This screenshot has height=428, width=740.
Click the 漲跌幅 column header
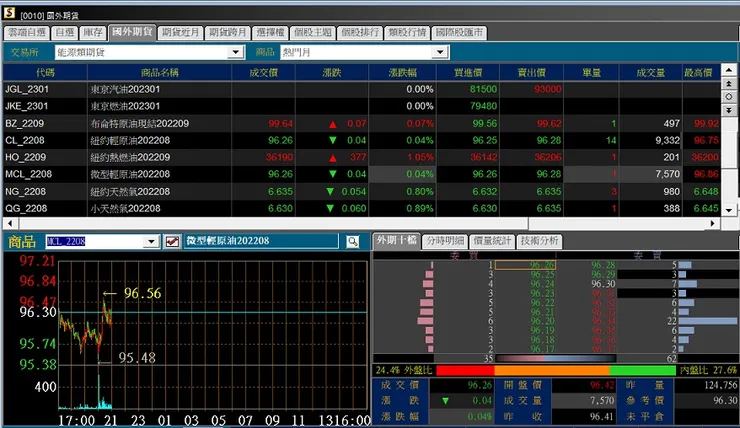(403, 72)
